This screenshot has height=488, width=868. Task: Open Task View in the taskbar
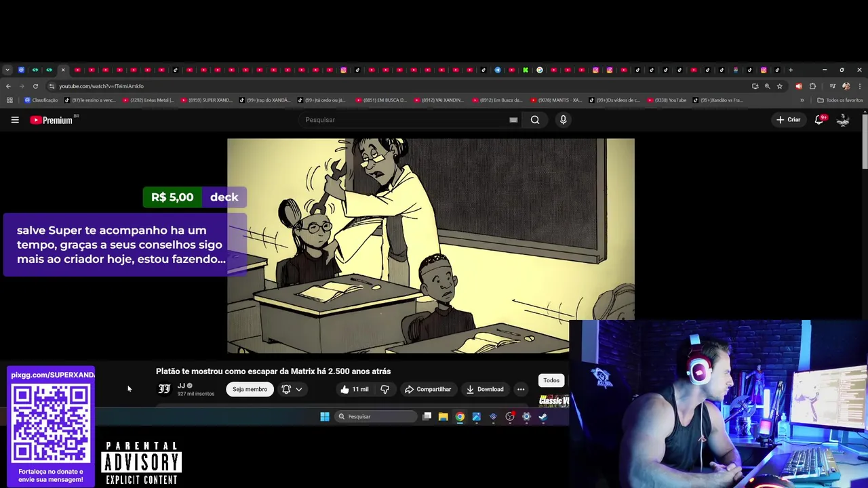coord(427,417)
